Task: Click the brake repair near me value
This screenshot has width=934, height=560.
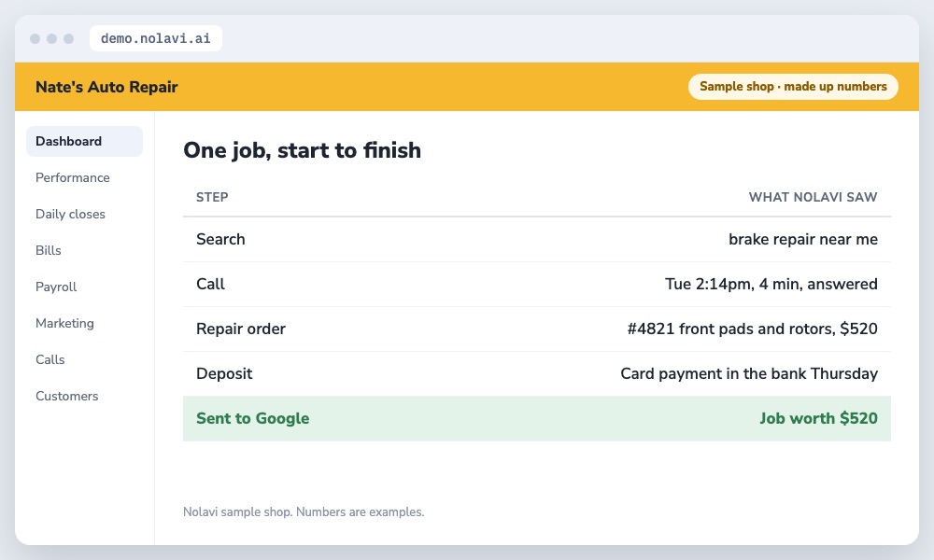Action: [803, 239]
